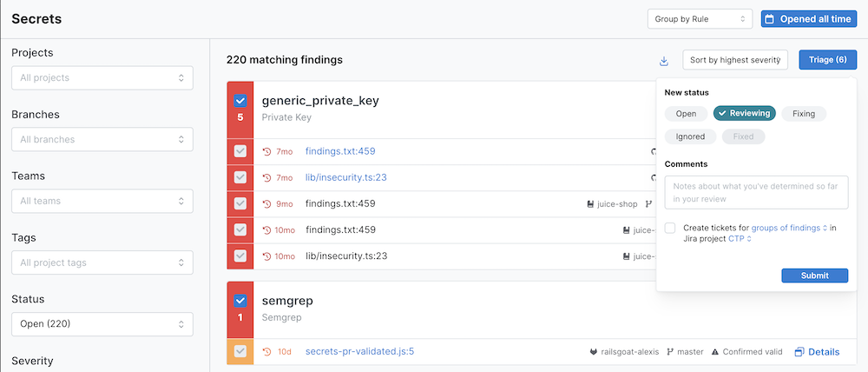This screenshot has height=372, width=868.
Task: Select the Ignored status option
Action: click(x=690, y=136)
